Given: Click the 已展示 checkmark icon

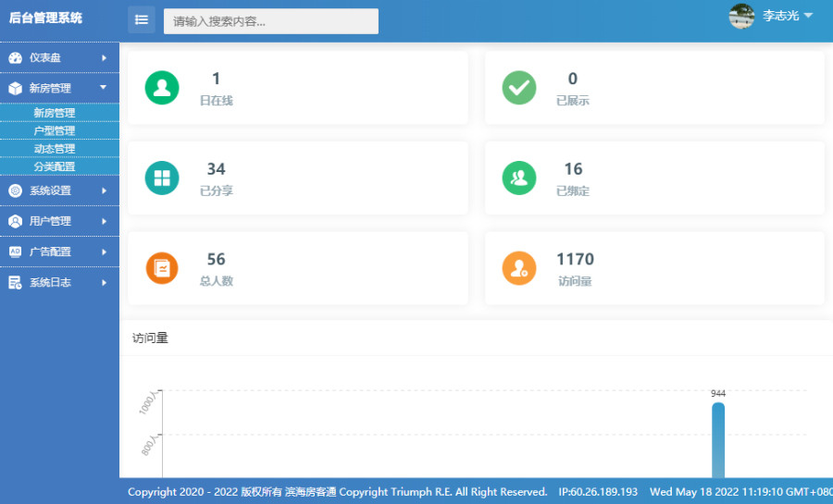Looking at the screenshot, I should click(x=519, y=88).
